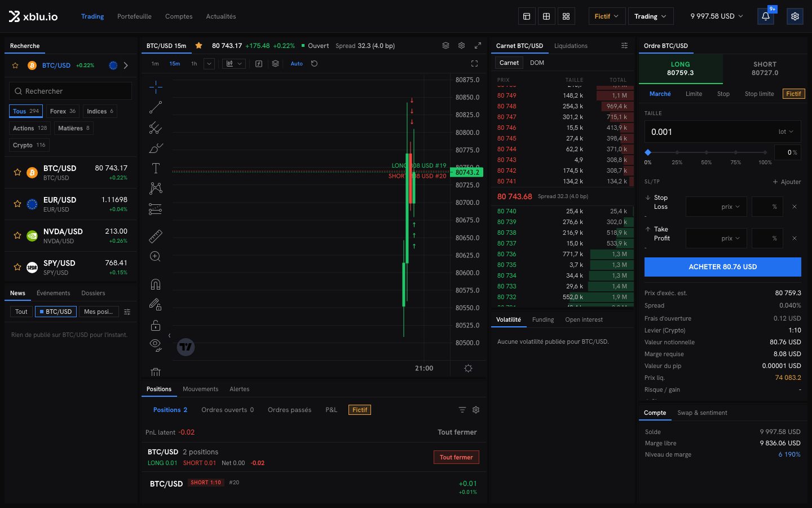Click the Rechercher search field
The height and width of the screenshot is (508, 812).
click(70, 91)
